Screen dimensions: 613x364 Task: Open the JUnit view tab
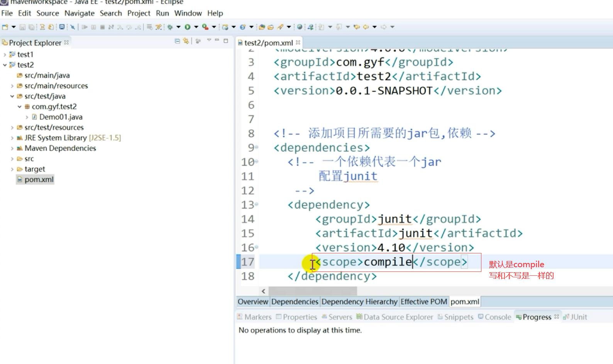[575, 317]
